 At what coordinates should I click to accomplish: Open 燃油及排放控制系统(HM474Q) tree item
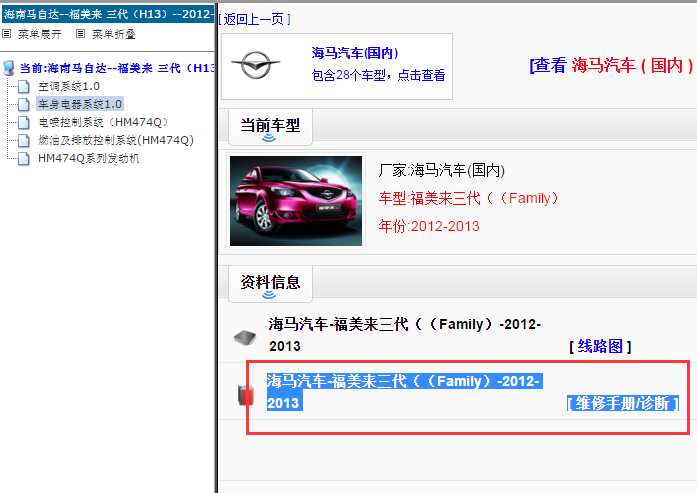pos(116,140)
